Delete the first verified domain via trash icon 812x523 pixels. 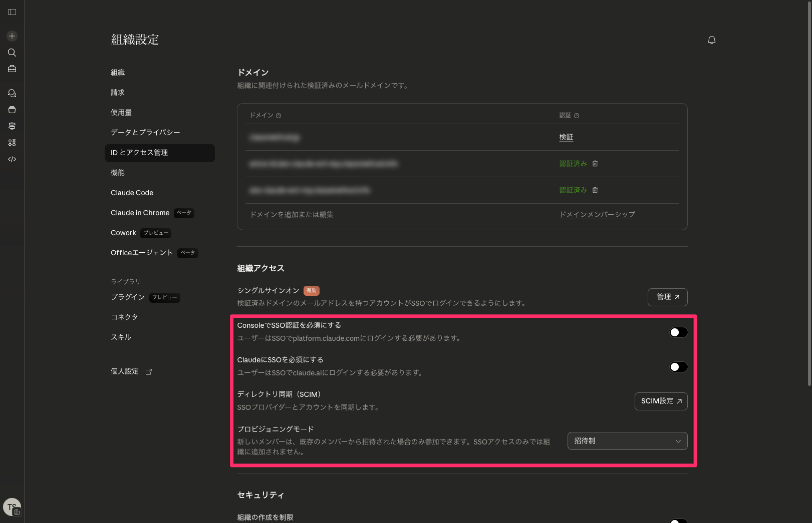click(595, 164)
